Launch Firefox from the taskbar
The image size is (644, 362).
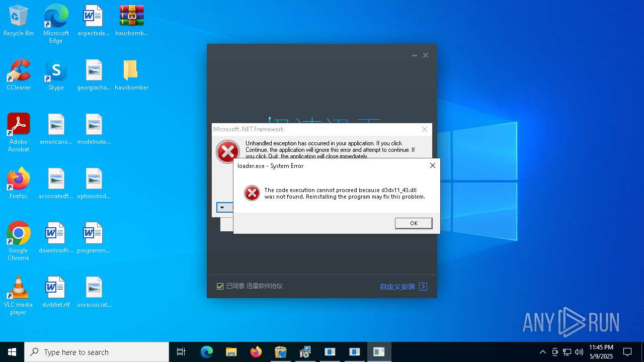(x=256, y=352)
